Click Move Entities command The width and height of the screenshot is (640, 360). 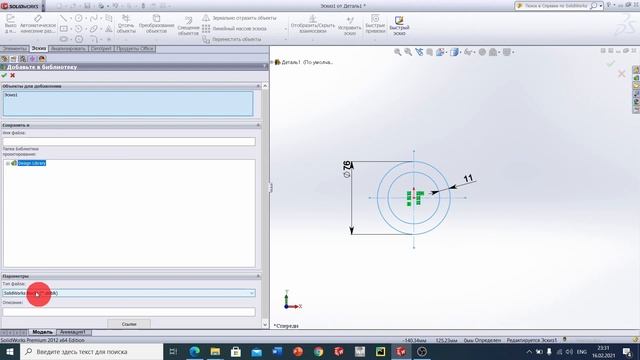pyautogui.click(x=232, y=39)
